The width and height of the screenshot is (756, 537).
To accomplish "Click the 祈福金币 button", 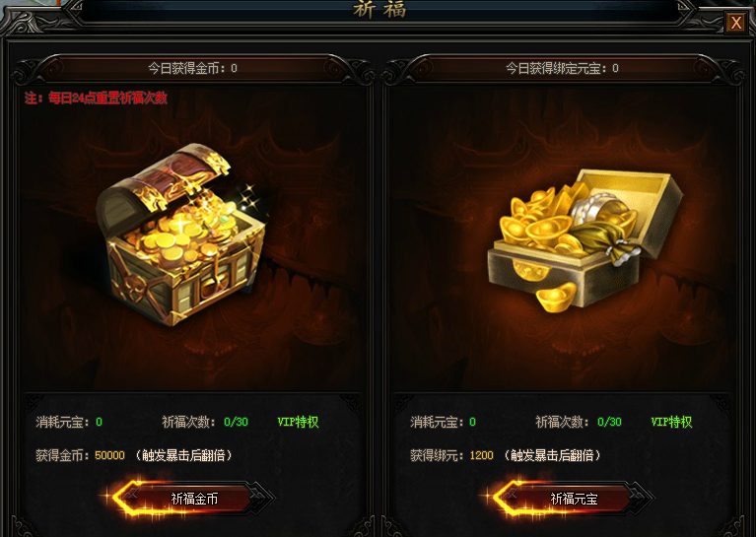I will (x=194, y=499).
